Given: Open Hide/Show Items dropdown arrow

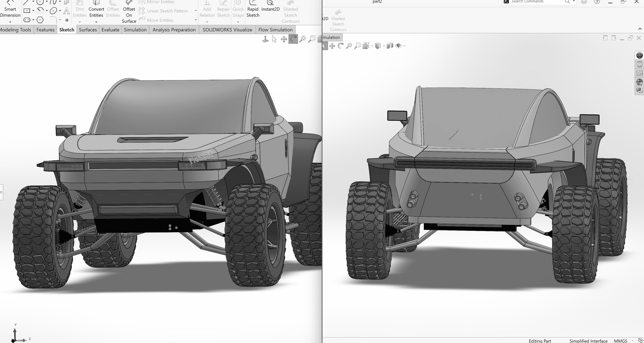Looking at the screenshot, I should tap(405, 46).
